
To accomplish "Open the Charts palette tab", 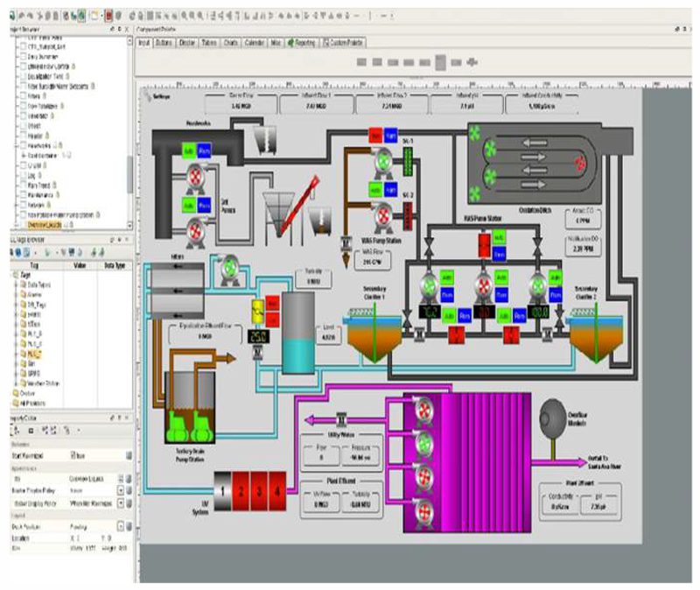I will (x=230, y=42).
